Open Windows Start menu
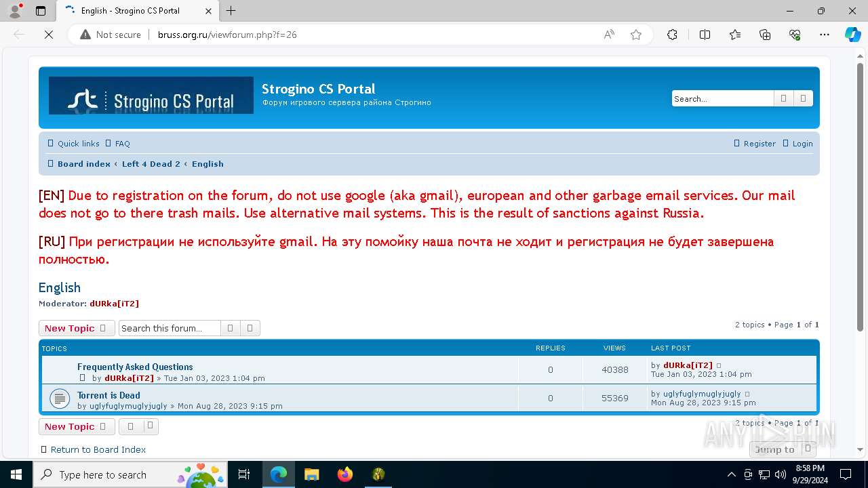 (x=16, y=474)
